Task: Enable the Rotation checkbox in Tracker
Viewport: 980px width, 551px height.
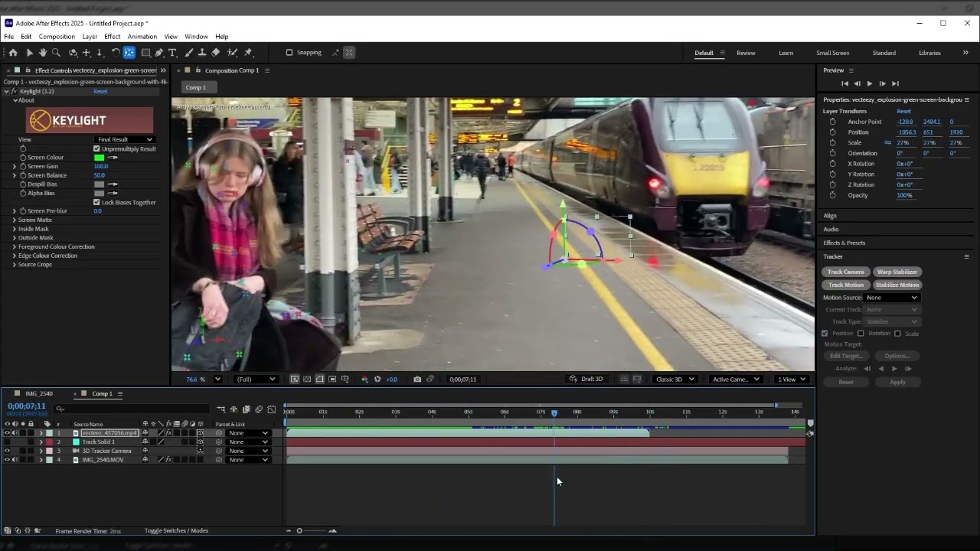Action: click(861, 334)
